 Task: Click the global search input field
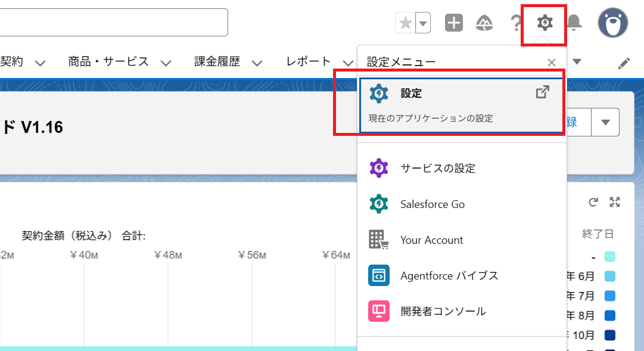pos(113,23)
